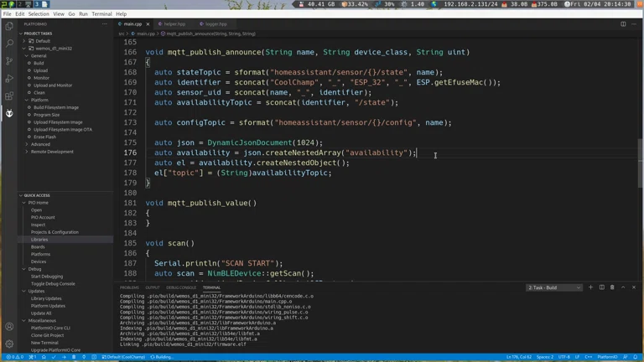Toggle terminal panel size with chevron-up
Viewport: 644px width, 362px height.
[x=623, y=287]
